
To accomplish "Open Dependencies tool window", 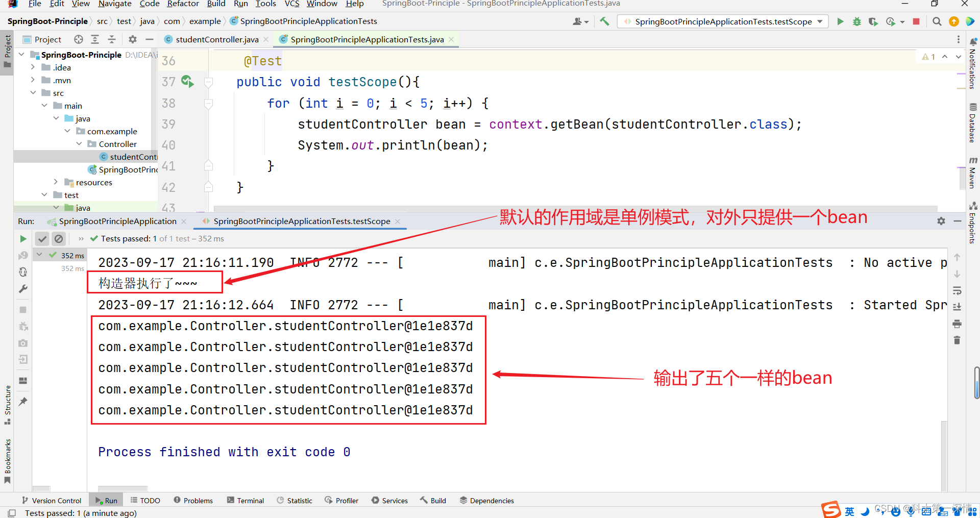I will [x=487, y=501].
